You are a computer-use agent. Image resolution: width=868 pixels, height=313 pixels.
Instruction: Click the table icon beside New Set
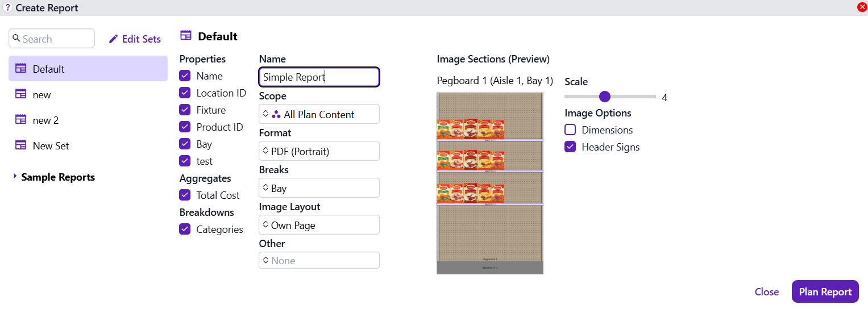(21, 145)
